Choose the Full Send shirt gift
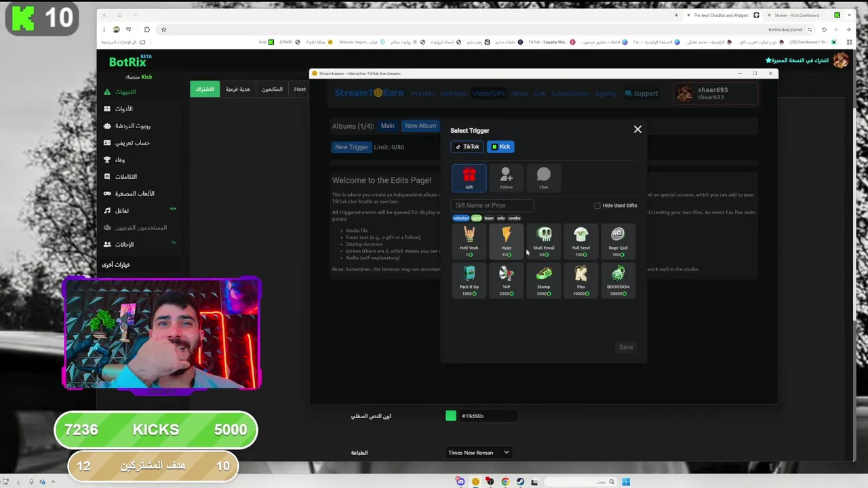This screenshot has height=488, width=868. [580, 241]
